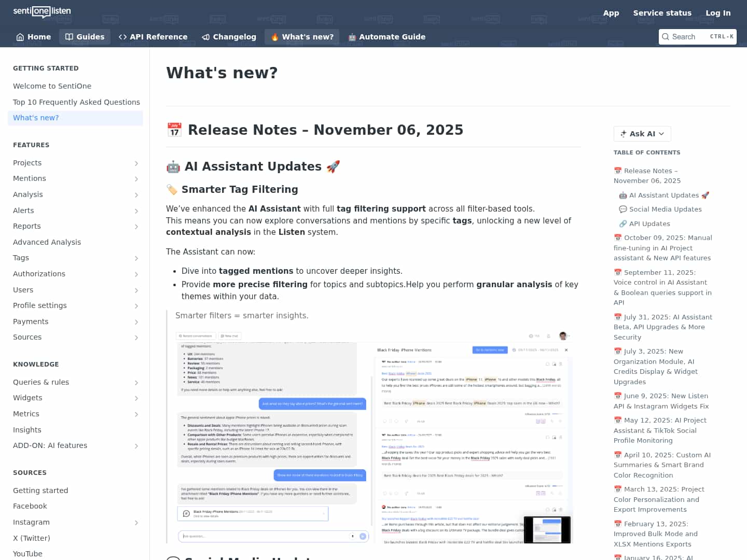Image resolution: width=747 pixels, height=560 pixels.
Task: Select What's new? in the sidebar
Action: click(35, 118)
